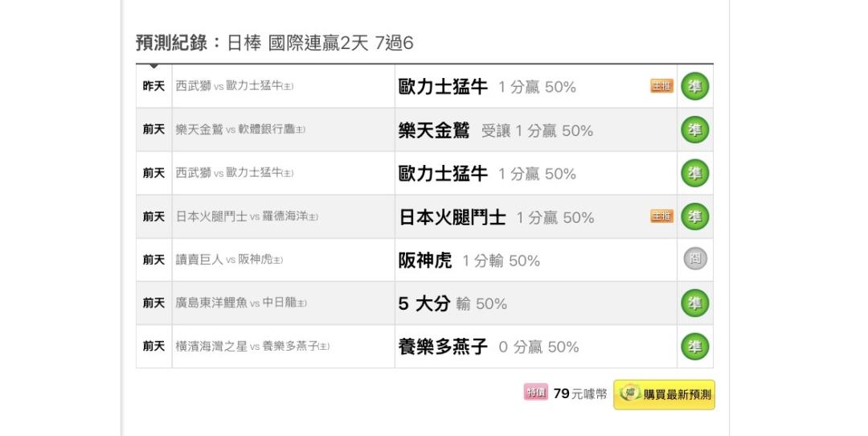Click the orange 主推 tag on 日本火腿鬥士 row
Screen dimensions: 868x436
(661, 217)
